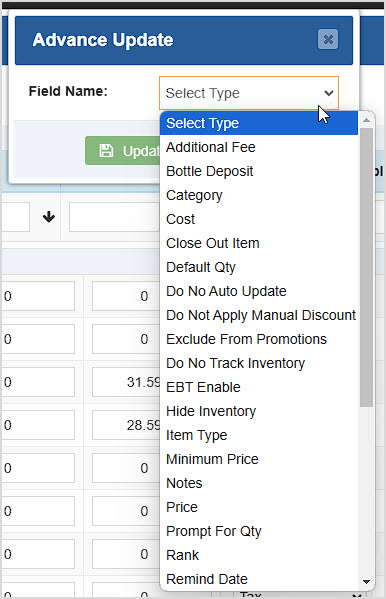Screen dimensions: 386x599
Task: Pick Item Type option
Action: (x=259, y=435)
